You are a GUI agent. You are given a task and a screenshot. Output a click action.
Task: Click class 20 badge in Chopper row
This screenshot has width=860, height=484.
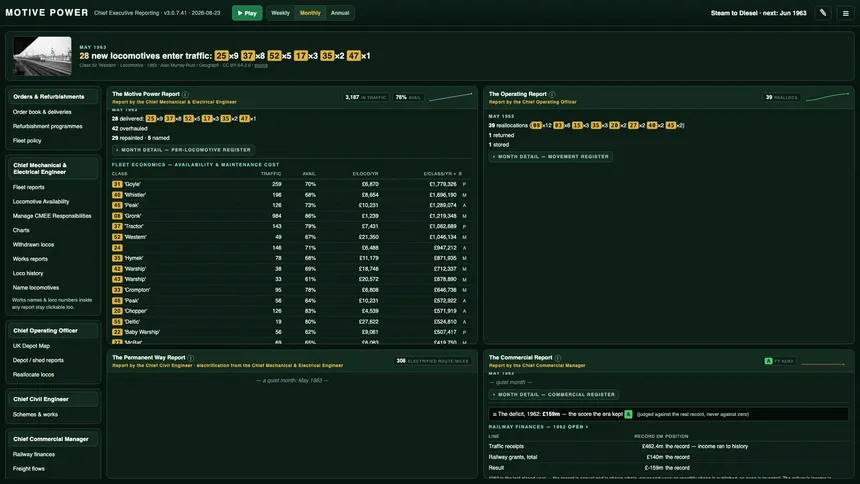117,311
